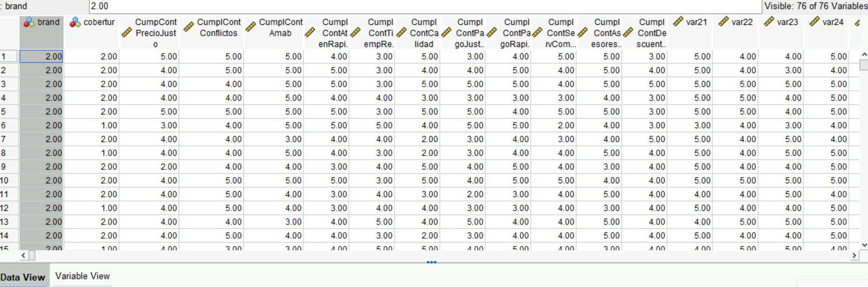
Task: Click the vertical scrollbar down arrow
Action: (864, 246)
